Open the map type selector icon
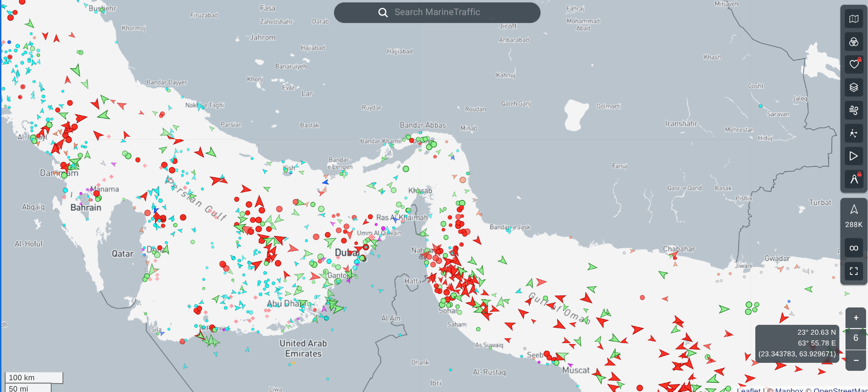 [853, 19]
